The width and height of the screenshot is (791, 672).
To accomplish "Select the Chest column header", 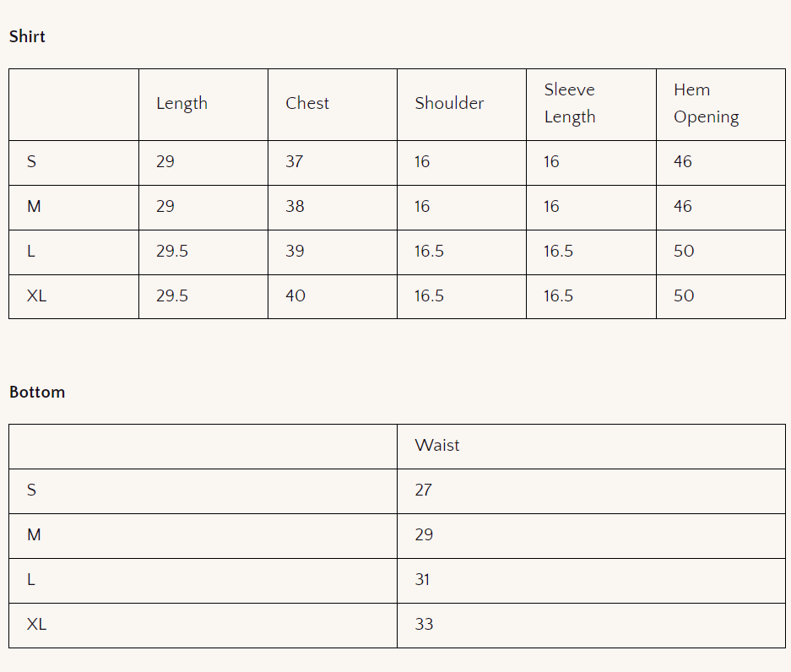I will pos(307,103).
